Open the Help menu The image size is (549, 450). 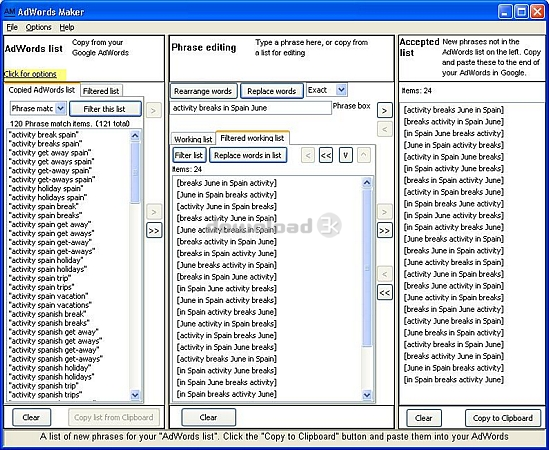point(67,27)
